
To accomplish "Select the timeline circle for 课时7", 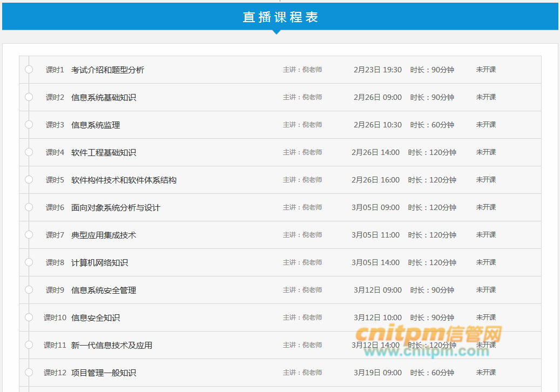I will click(x=29, y=235).
